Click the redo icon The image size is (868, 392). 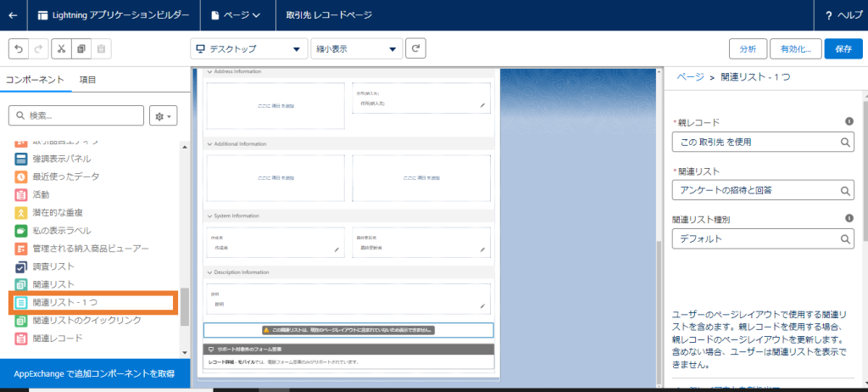39,49
